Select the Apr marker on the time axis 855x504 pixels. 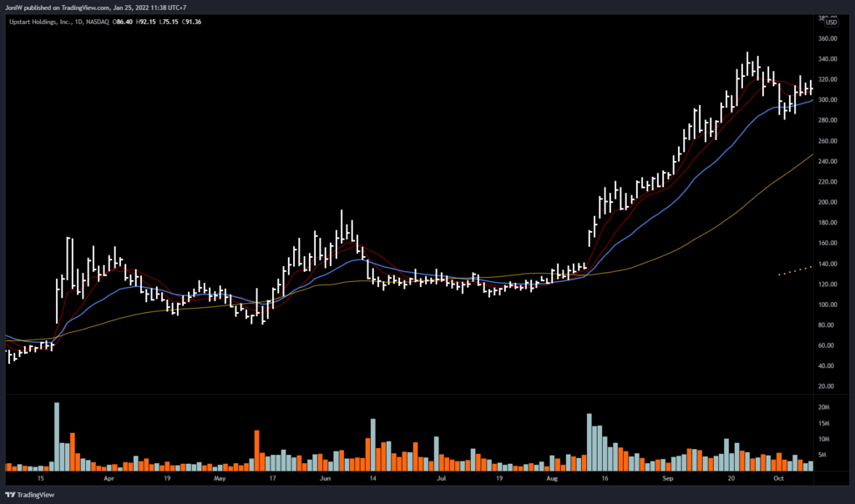point(109,480)
